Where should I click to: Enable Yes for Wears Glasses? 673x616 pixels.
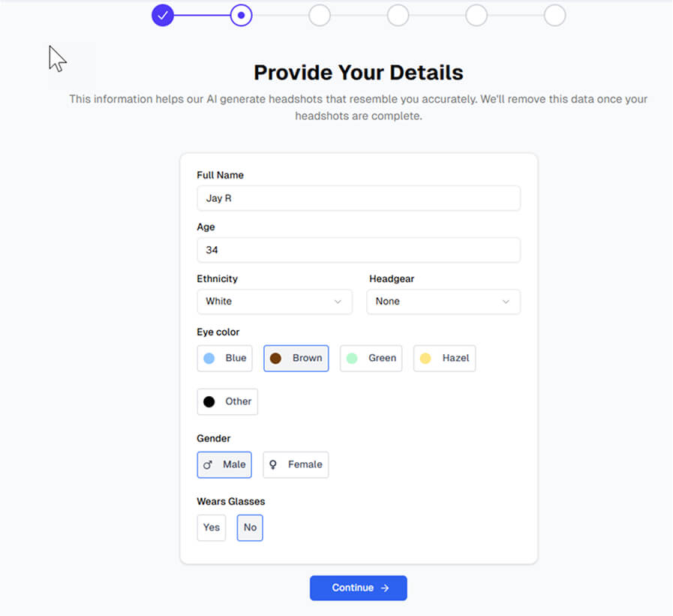tap(211, 527)
